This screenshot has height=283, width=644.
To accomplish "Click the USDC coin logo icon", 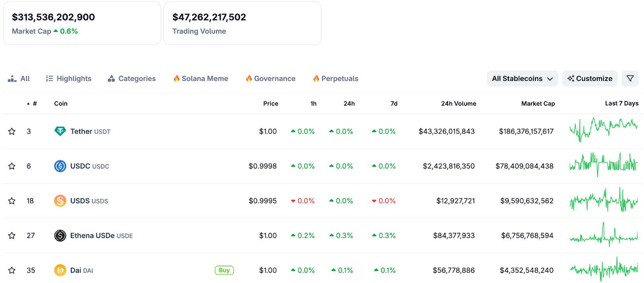I will tap(60, 166).
